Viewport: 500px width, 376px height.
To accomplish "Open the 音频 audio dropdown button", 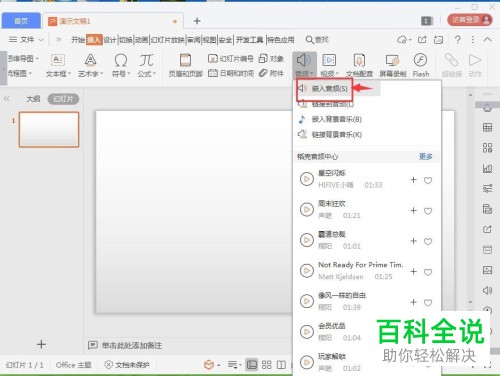I will click(x=304, y=65).
